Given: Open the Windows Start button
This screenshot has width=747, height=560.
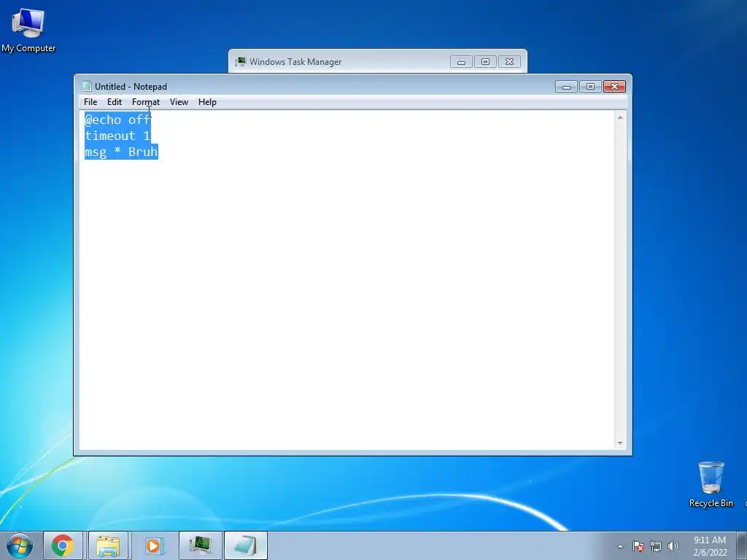Looking at the screenshot, I should [20, 545].
